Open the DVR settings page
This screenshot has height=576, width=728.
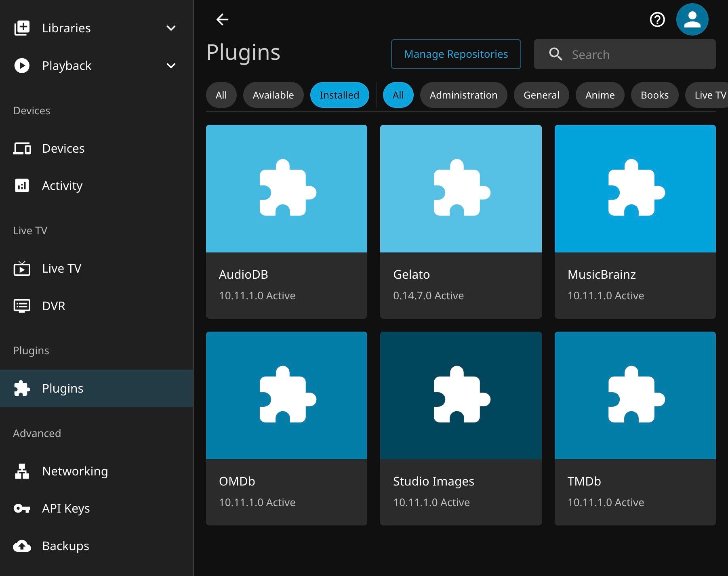click(97, 306)
